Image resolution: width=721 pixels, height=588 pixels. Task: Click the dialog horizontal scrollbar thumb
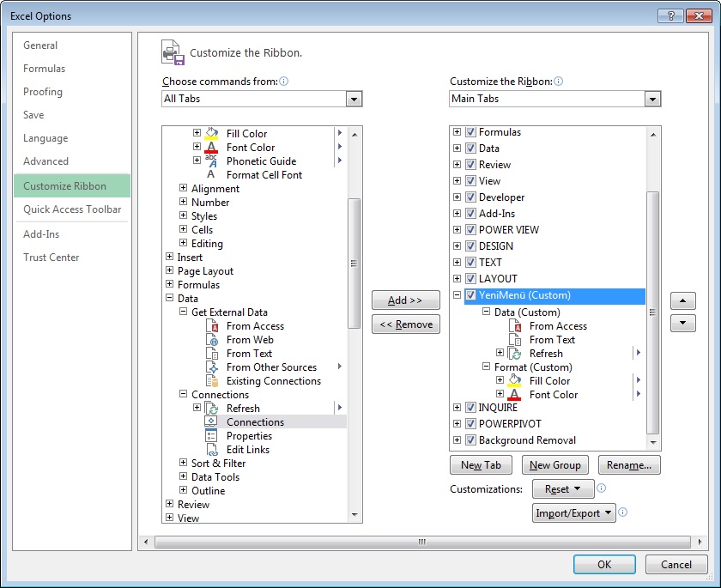click(x=422, y=542)
